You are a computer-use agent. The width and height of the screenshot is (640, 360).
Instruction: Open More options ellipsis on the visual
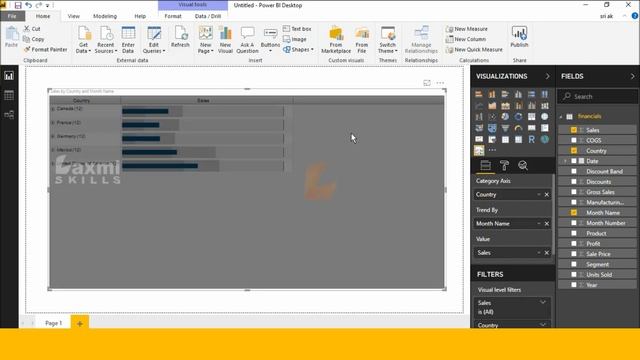440,83
